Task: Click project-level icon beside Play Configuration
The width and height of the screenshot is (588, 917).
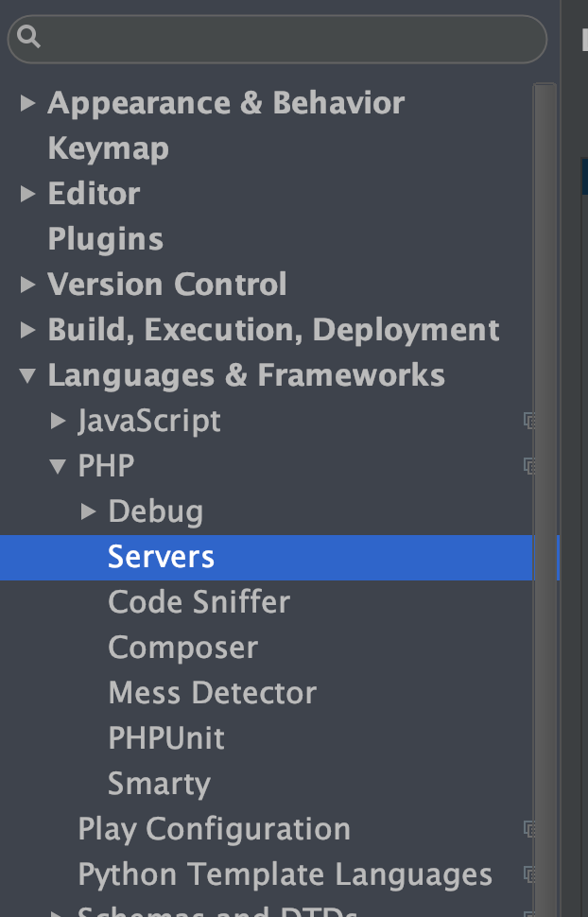Action: click(529, 829)
